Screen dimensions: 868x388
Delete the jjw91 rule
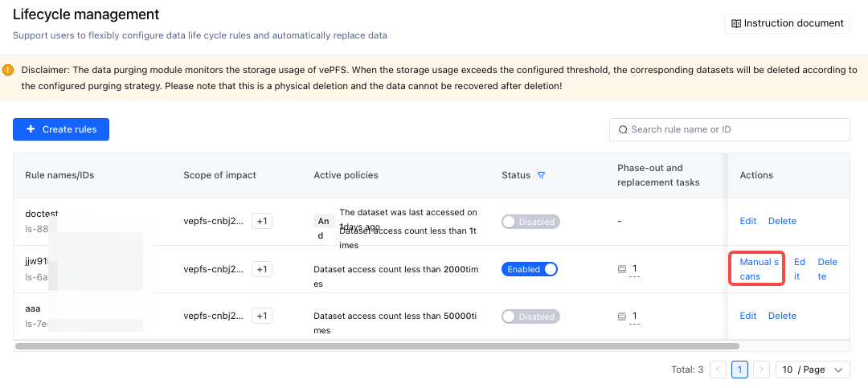coord(828,269)
